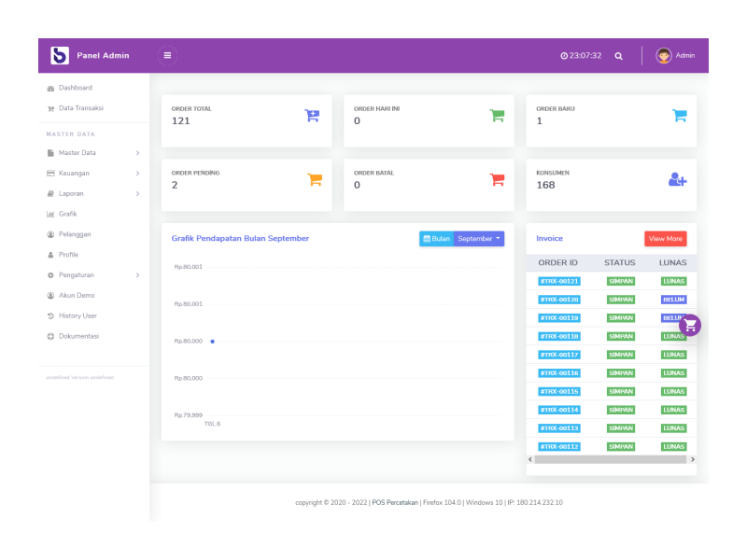Open the search magnifier in the top bar

(x=618, y=56)
